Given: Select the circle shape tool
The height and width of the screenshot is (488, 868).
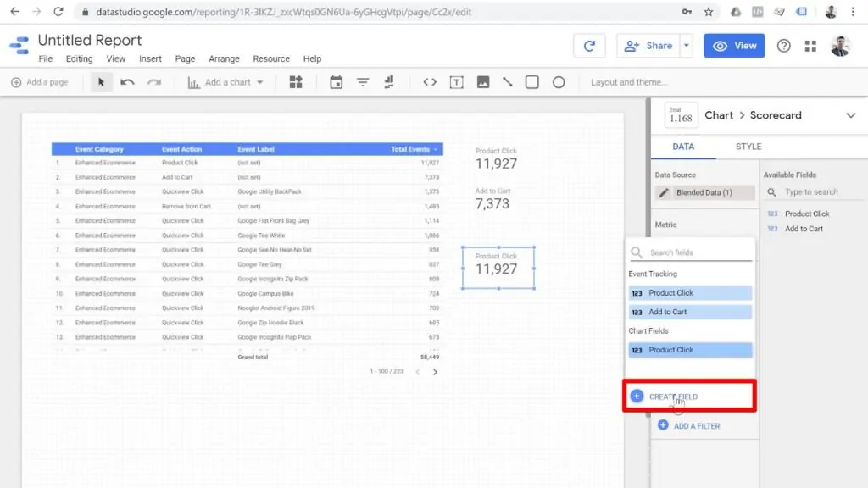Looking at the screenshot, I should (x=558, y=82).
